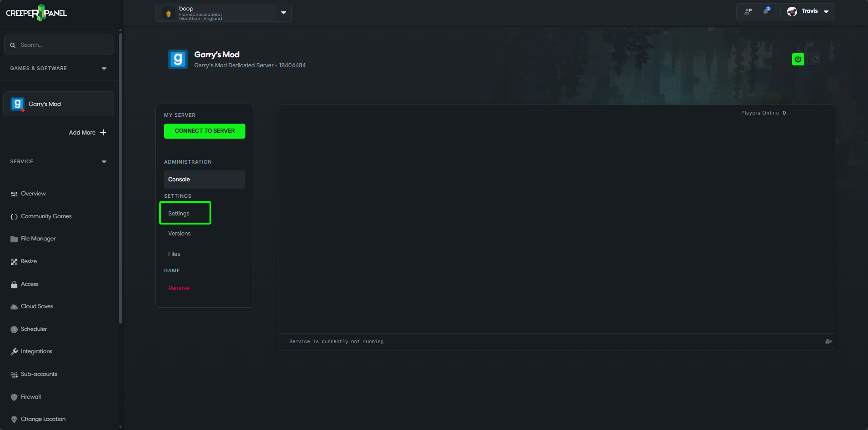Open File Manager
This screenshot has width=868, height=430.
[x=38, y=239]
